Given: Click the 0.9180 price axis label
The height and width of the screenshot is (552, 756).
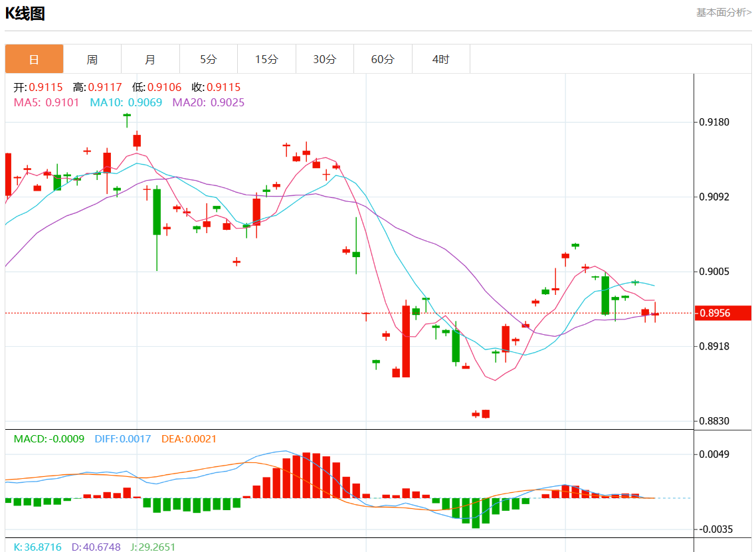Looking at the screenshot, I should (714, 122).
